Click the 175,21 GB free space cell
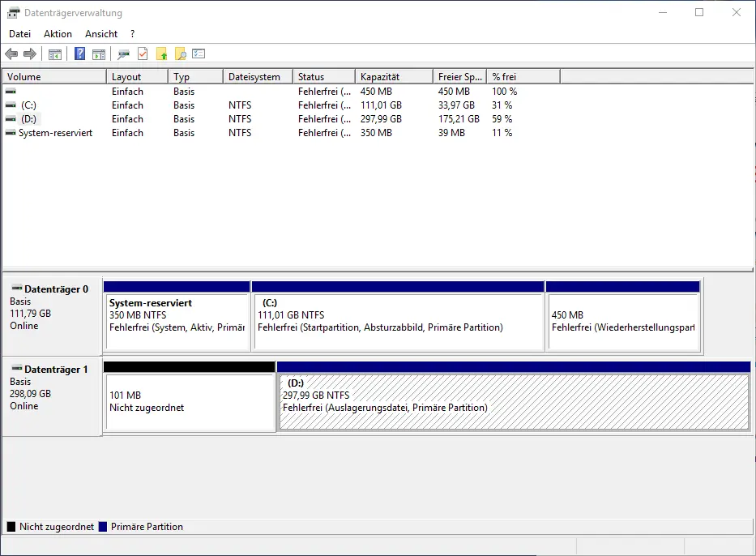756x556 pixels. pyautogui.click(x=459, y=119)
